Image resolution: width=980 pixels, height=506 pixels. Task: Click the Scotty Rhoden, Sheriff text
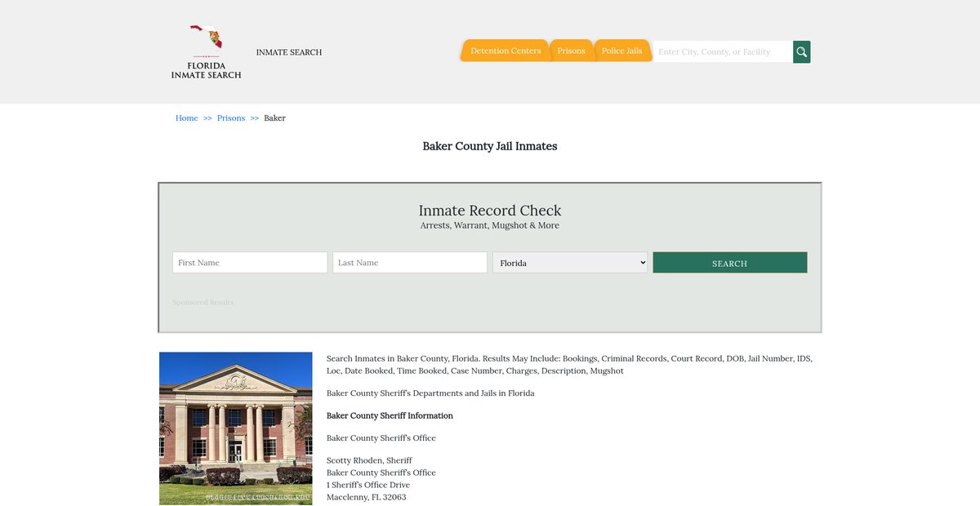(369, 460)
